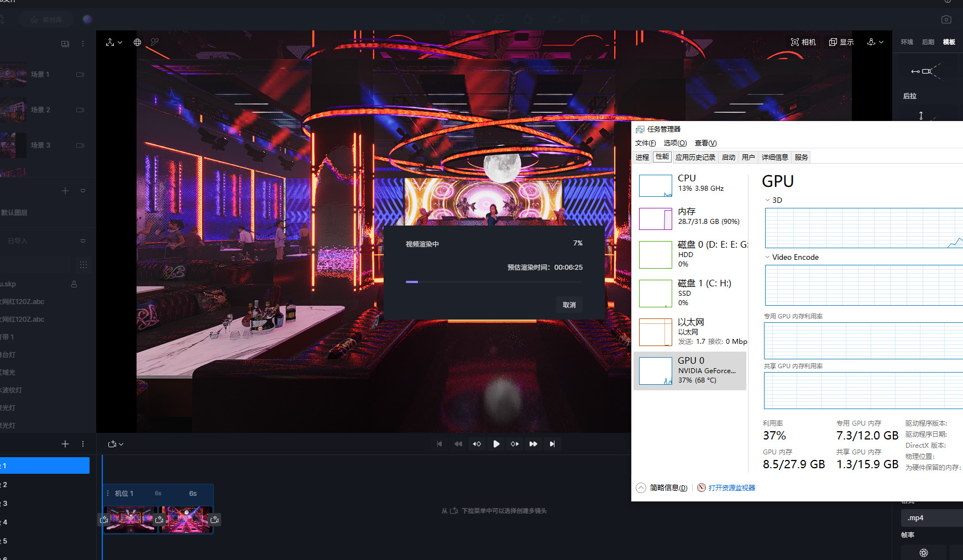Go to the next keyframe

515,444
